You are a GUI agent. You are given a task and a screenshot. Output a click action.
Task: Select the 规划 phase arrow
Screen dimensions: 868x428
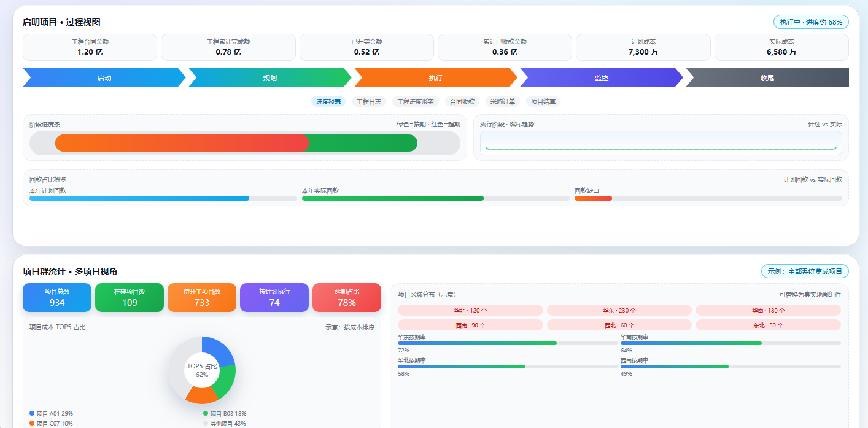[x=270, y=78]
